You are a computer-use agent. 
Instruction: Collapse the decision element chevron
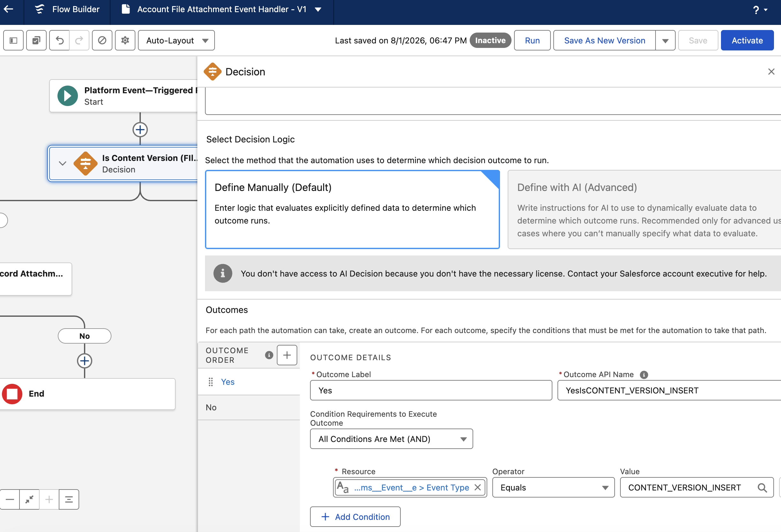(63, 164)
